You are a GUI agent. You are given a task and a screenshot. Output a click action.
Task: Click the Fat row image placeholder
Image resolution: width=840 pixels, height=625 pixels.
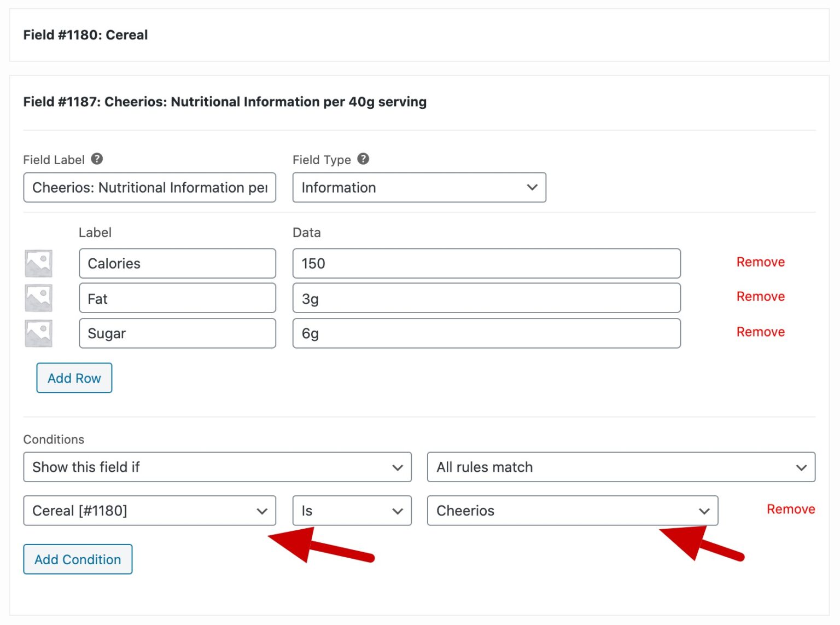click(39, 298)
